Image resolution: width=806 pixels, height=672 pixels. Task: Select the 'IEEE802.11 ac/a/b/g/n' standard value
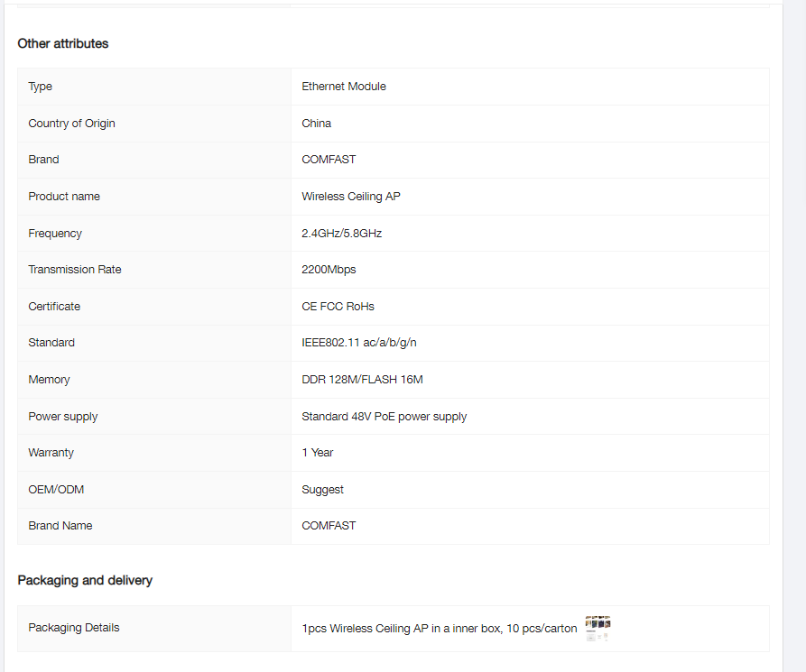coord(359,342)
